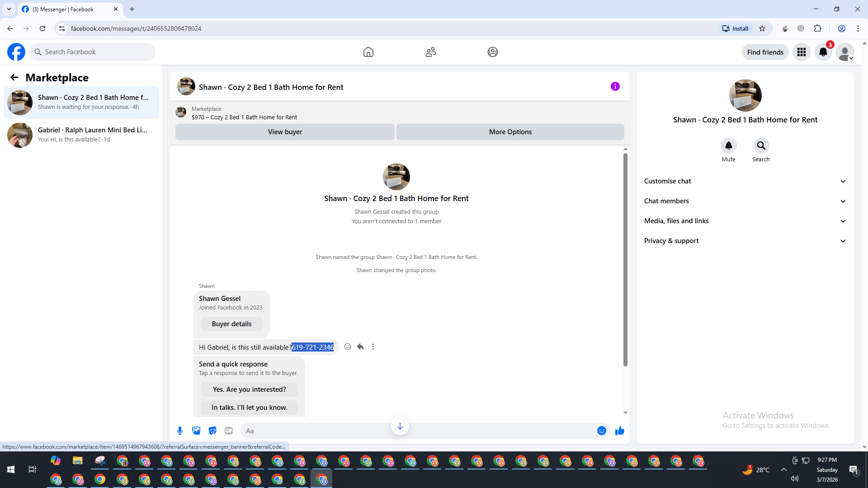
Task: Open weather widget showing 28°C
Action: click(756, 470)
